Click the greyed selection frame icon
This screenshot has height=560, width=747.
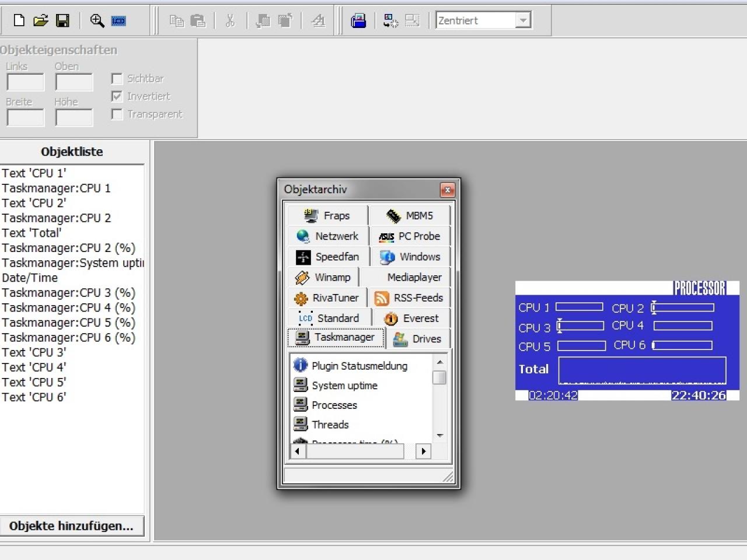click(x=412, y=21)
